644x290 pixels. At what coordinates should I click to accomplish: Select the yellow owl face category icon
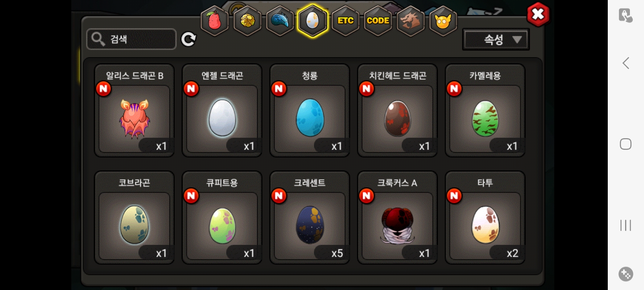[443, 21]
